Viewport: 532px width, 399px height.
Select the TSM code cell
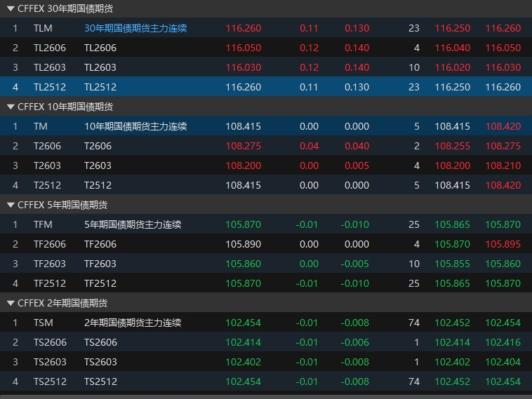pyautogui.click(x=43, y=323)
